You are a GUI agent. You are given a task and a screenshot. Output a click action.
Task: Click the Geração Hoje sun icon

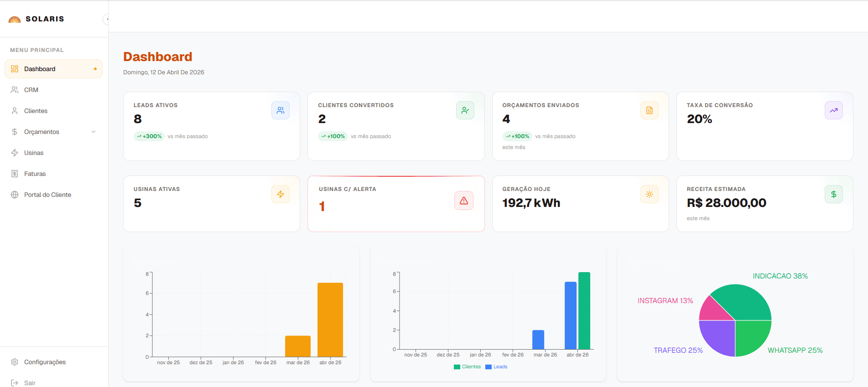coord(650,194)
